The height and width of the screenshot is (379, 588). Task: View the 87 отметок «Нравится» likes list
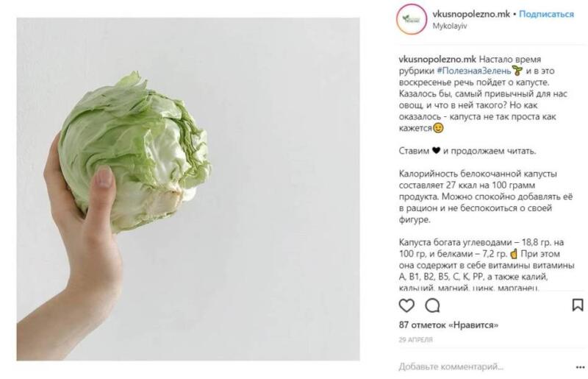click(x=448, y=324)
